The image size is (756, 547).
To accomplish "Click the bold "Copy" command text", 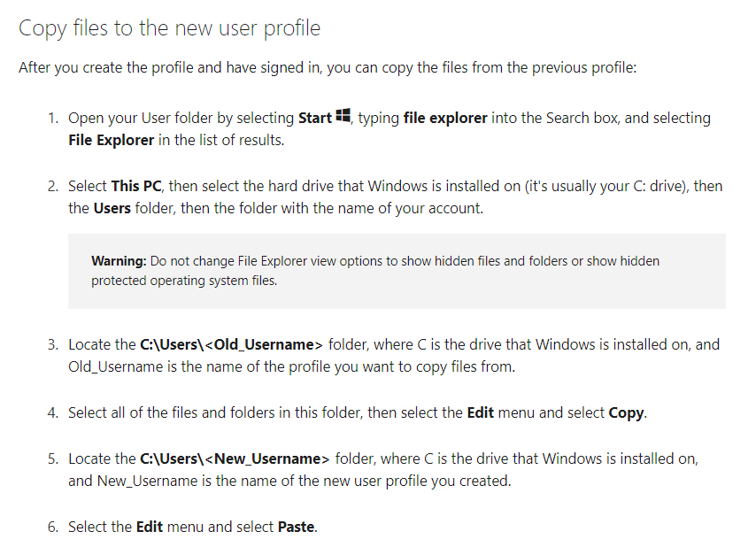I will [627, 412].
